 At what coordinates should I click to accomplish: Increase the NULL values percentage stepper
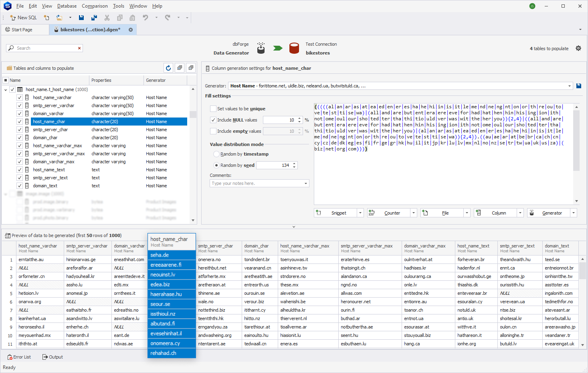pos(299,118)
